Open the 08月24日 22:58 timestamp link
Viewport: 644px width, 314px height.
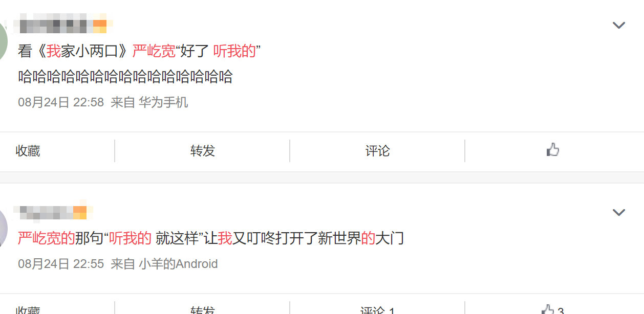[61, 102]
